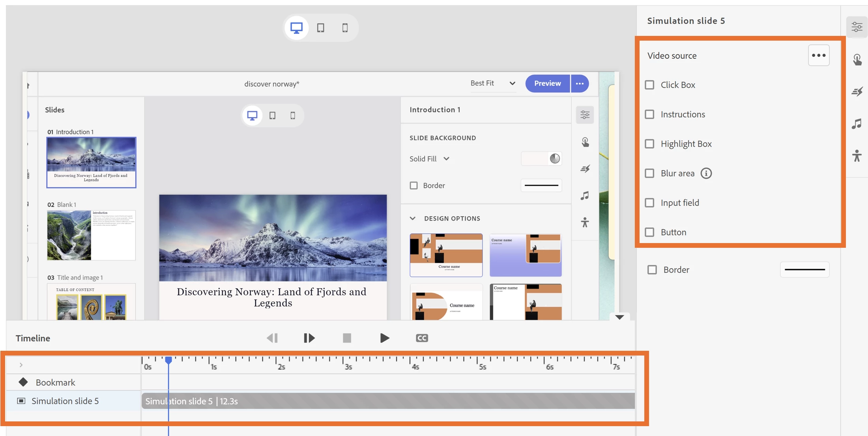Open Video source more options menu
This screenshot has width=868, height=436.
[x=819, y=55]
